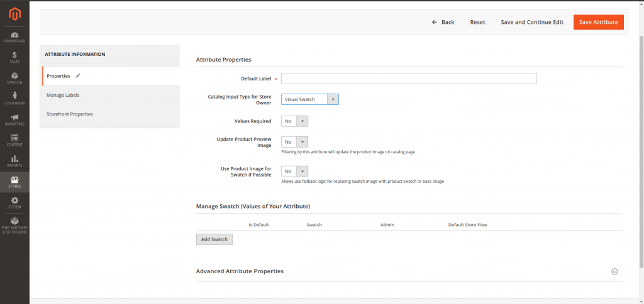Open the Values Required dropdown

point(294,121)
